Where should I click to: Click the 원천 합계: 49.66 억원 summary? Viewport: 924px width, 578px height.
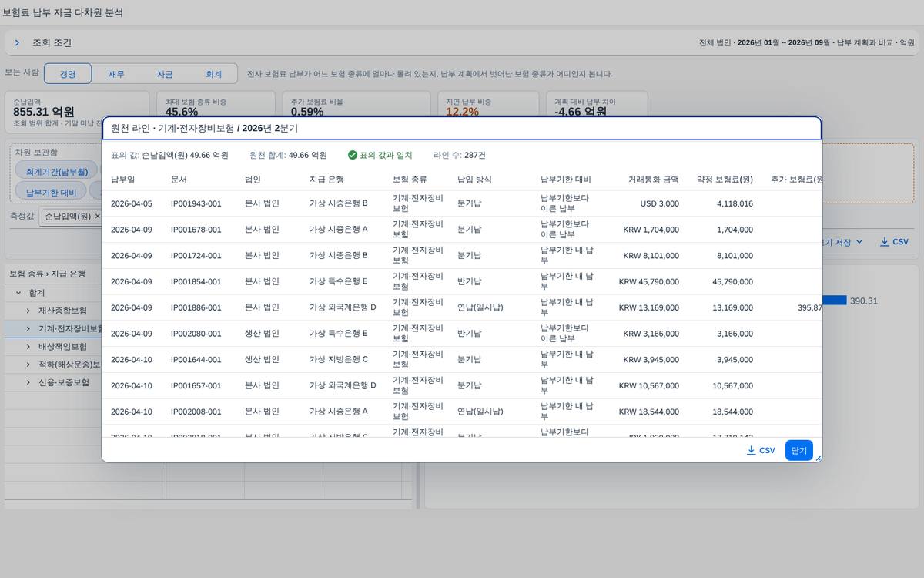click(288, 155)
